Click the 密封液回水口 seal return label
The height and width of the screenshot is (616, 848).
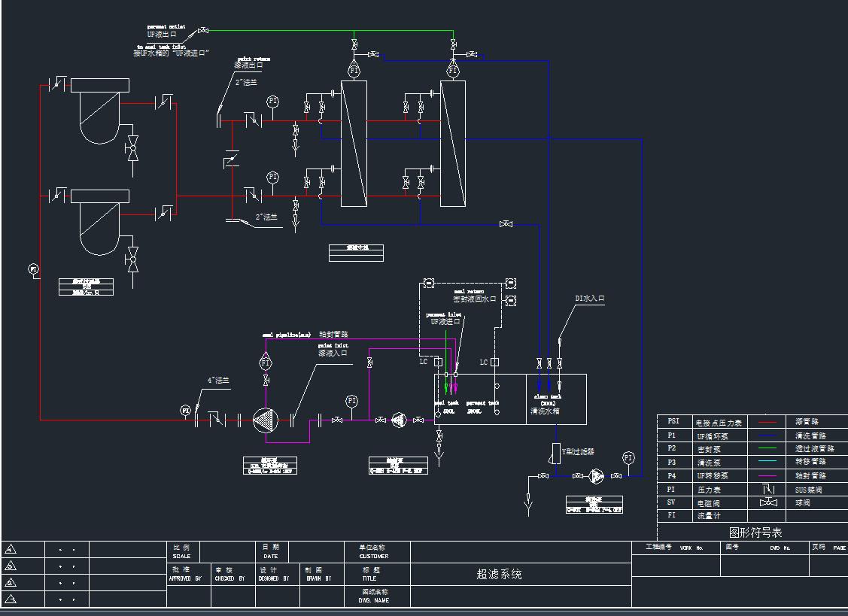pyautogui.click(x=475, y=299)
